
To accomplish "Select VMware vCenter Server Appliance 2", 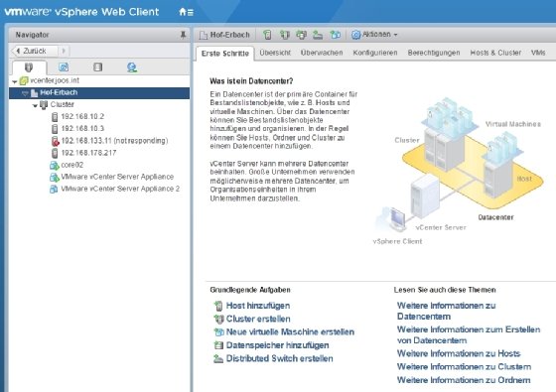I will [x=120, y=189].
